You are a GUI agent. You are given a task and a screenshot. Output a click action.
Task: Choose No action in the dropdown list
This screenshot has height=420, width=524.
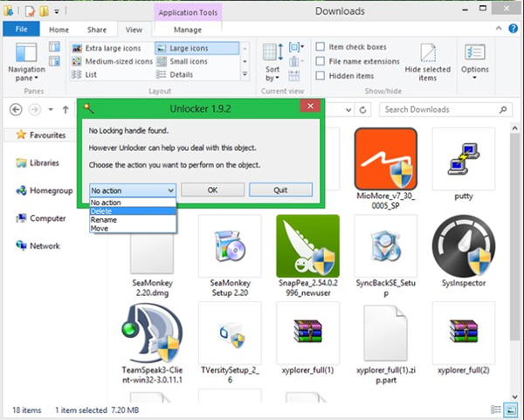(133, 203)
